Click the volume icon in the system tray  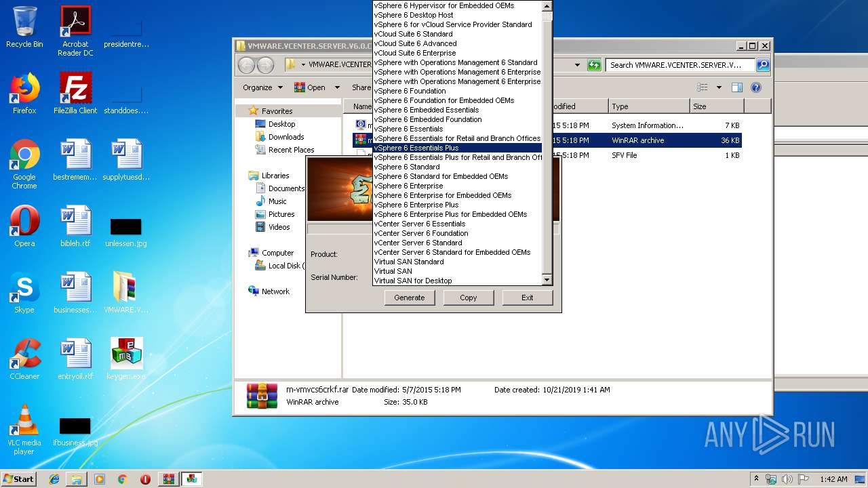[x=787, y=479]
